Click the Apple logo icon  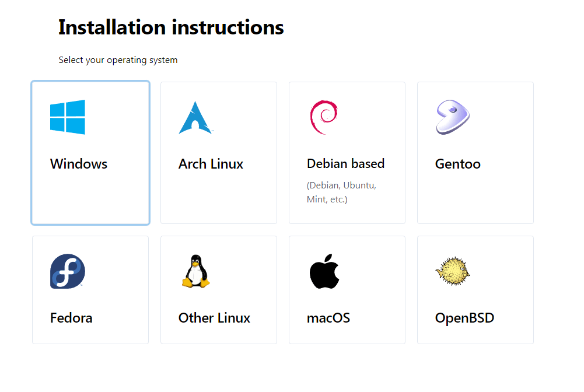pos(324,271)
